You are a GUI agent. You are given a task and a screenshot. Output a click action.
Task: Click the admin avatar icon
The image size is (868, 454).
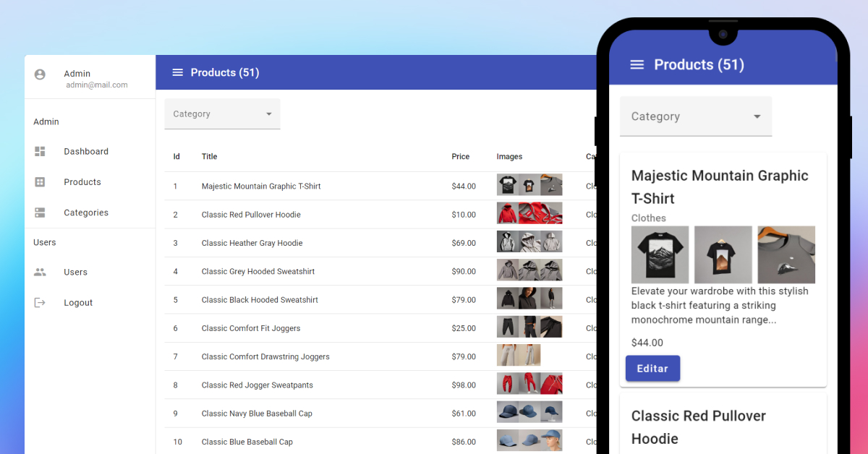[40, 74]
